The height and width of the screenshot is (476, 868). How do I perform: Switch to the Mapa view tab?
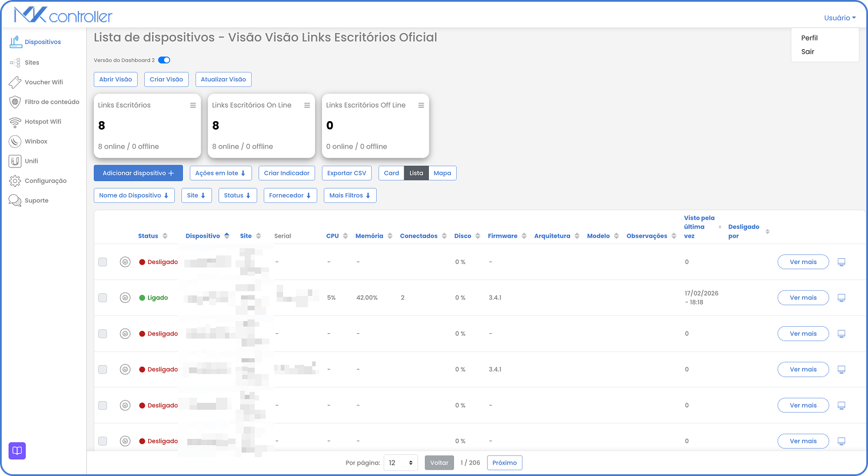442,173
